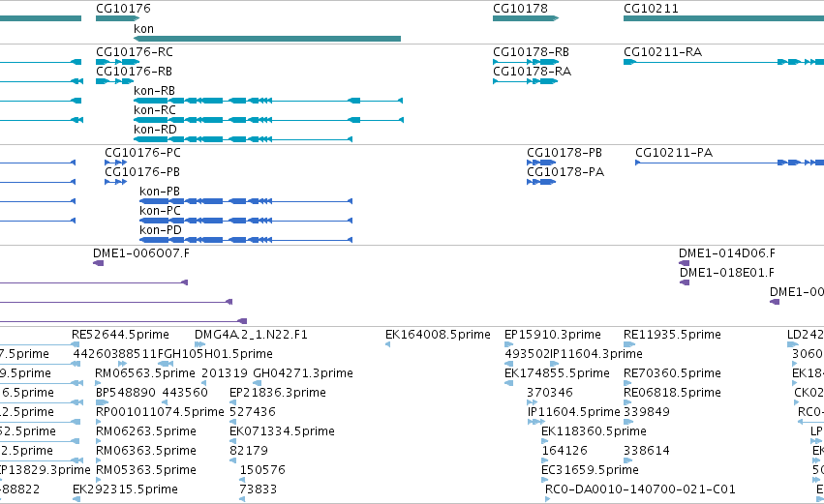This screenshot has height=504, width=824.
Task: Select the CG10176 gene bar
Action: pyautogui.click(x=118, y=18)
